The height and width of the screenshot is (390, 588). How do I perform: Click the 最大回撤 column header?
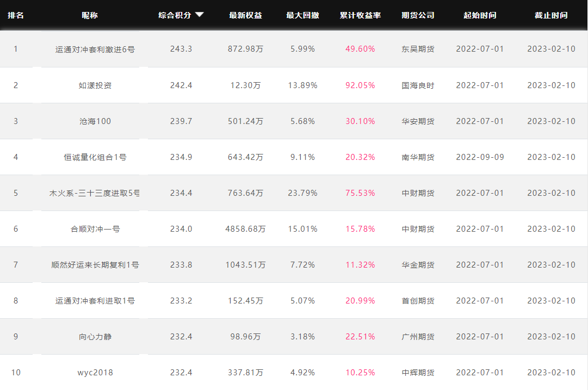pyautogui.click(x=302, y=15)
